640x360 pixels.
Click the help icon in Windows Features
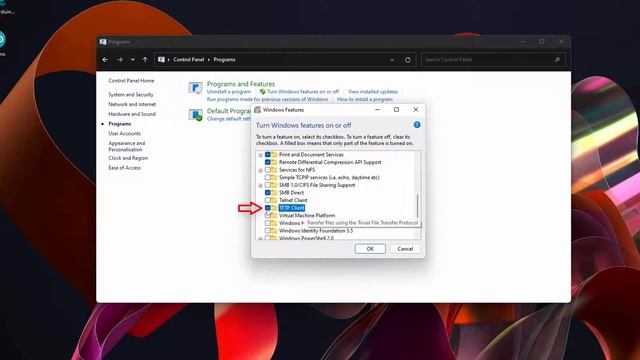417,125
